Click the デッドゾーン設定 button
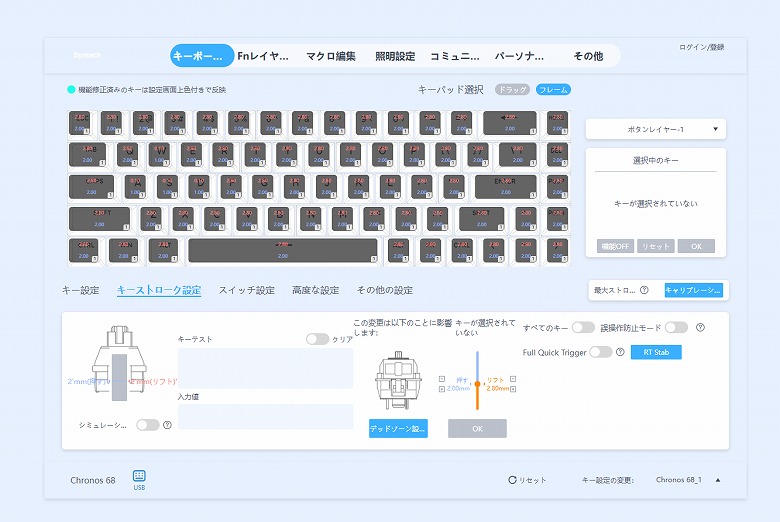 398,428
